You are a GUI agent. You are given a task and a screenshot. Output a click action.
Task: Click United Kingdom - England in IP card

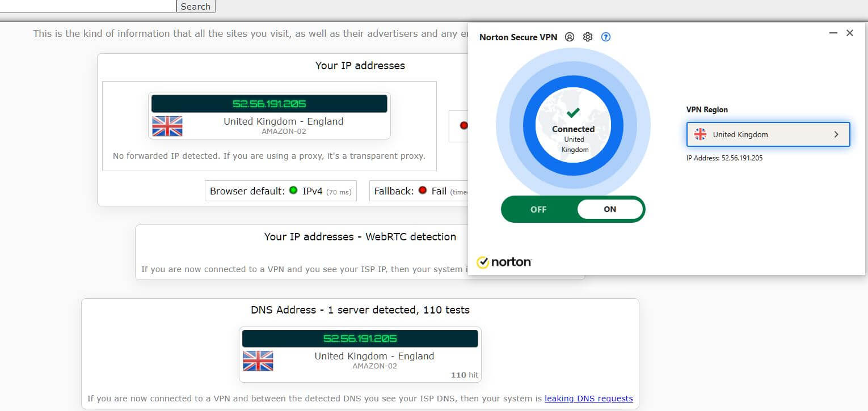click(x=284, y=121)
